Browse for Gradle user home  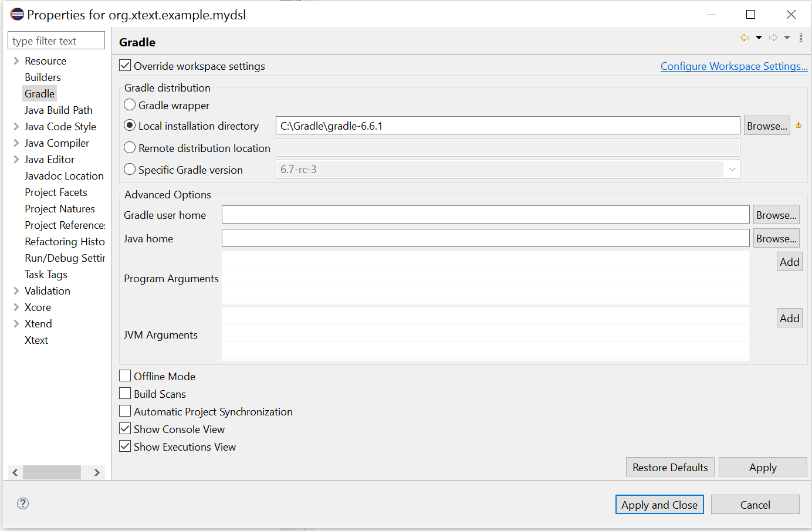click(x=776, y=215)
